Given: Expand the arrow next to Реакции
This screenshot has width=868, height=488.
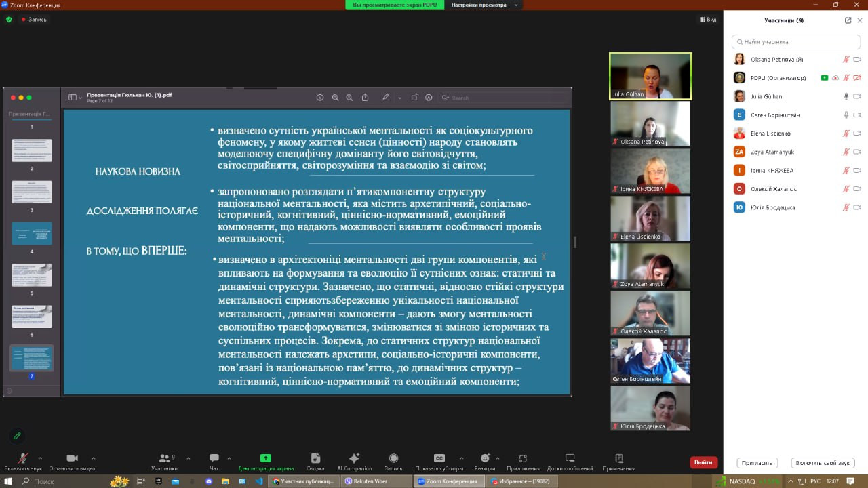Looking at the screenshot, I should click(498, 457).
